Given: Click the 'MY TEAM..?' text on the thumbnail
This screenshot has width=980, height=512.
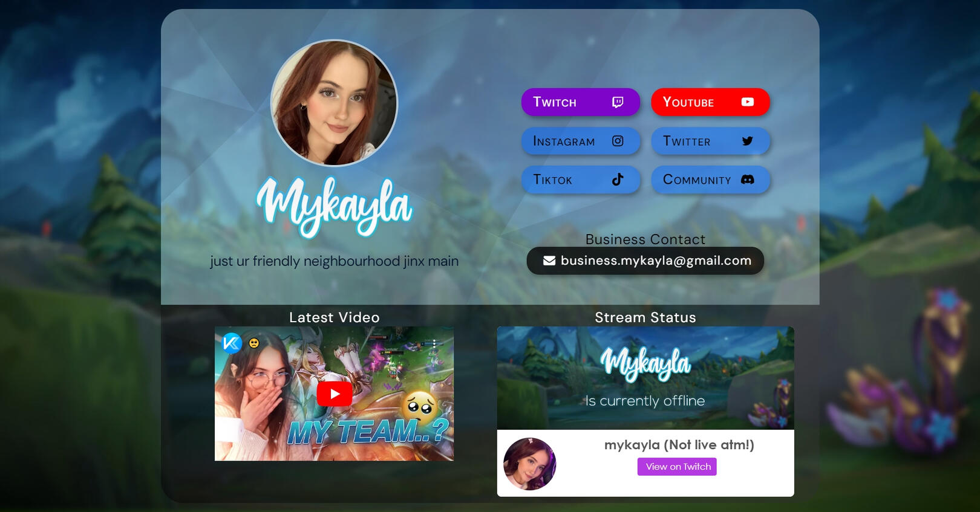Looking at the screenshot, I should pos(367,432).
